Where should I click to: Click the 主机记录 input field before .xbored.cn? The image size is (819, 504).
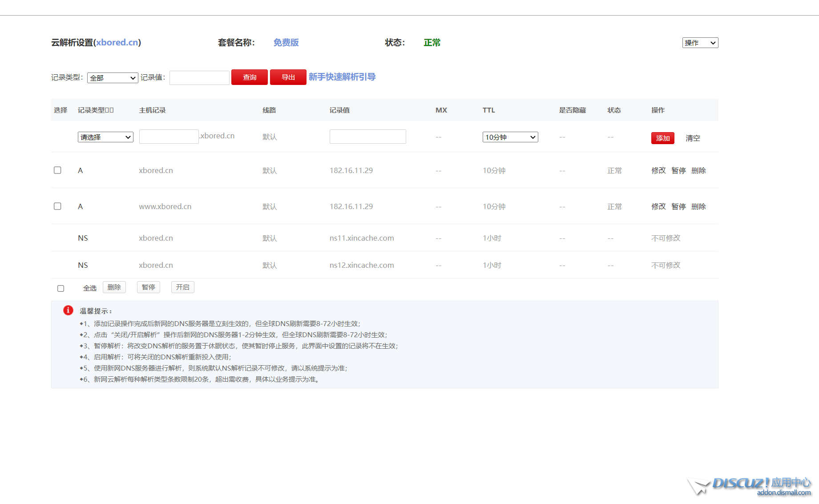click(169, 137)
